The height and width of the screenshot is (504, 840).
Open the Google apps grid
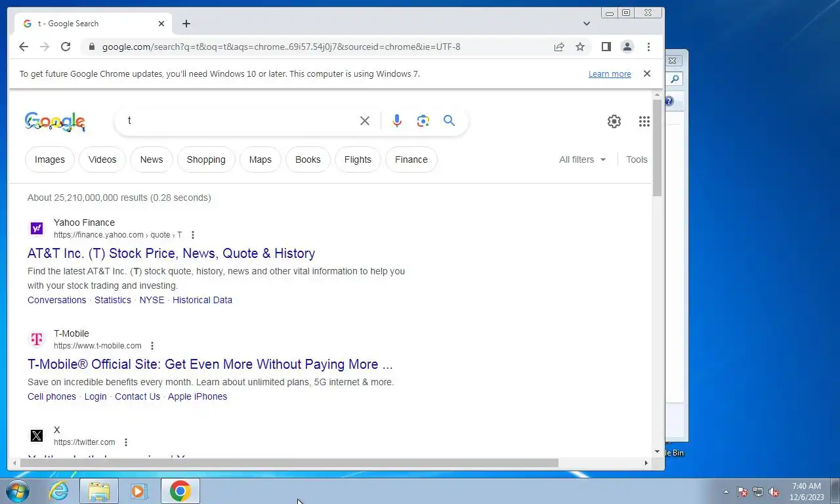click(x=644, y=121)
